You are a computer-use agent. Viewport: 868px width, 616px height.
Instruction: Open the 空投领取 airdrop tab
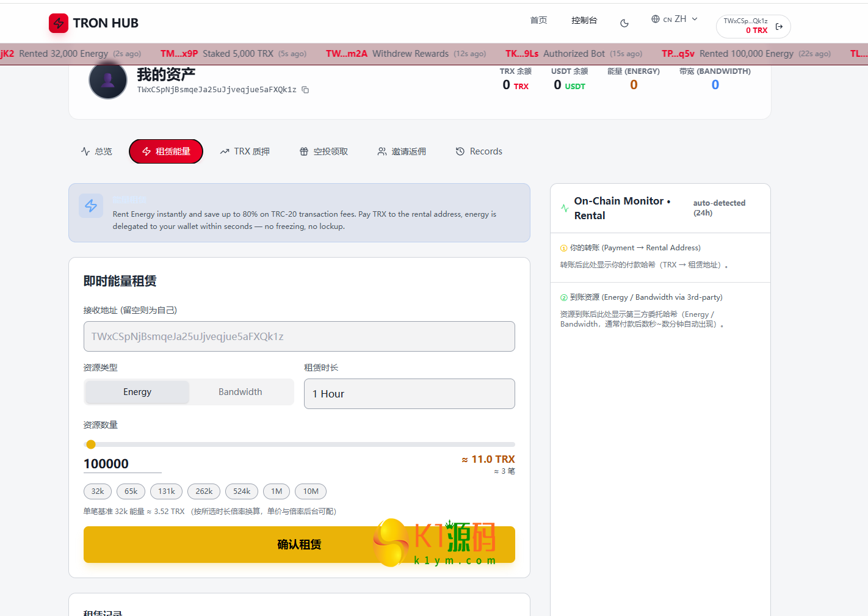324,151
